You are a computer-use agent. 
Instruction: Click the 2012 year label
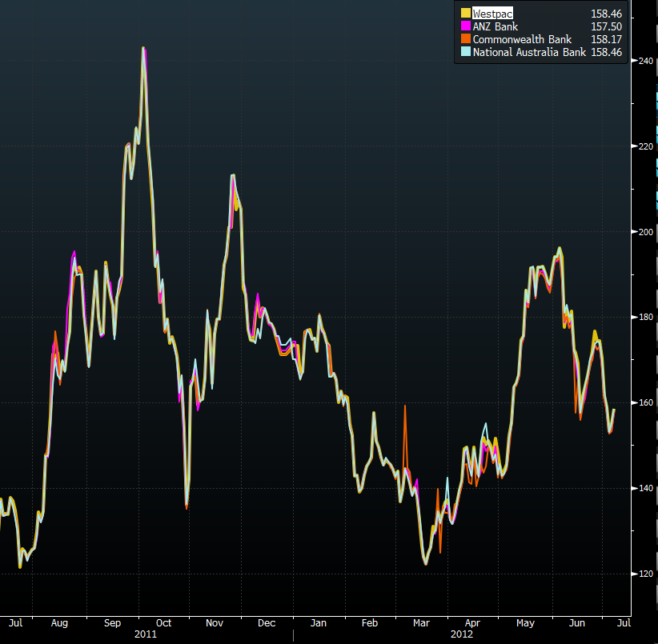click(x=461, y=634)
